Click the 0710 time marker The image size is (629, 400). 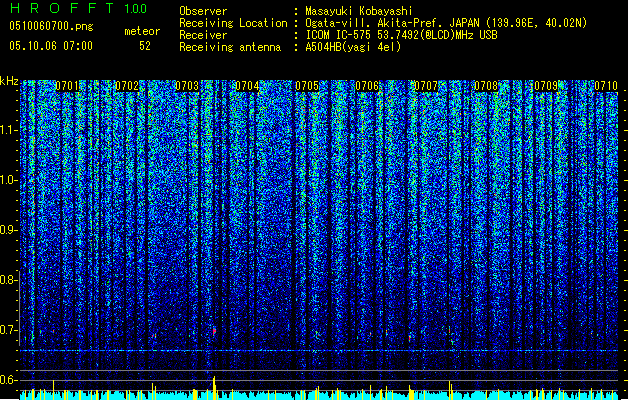[606, 86]
